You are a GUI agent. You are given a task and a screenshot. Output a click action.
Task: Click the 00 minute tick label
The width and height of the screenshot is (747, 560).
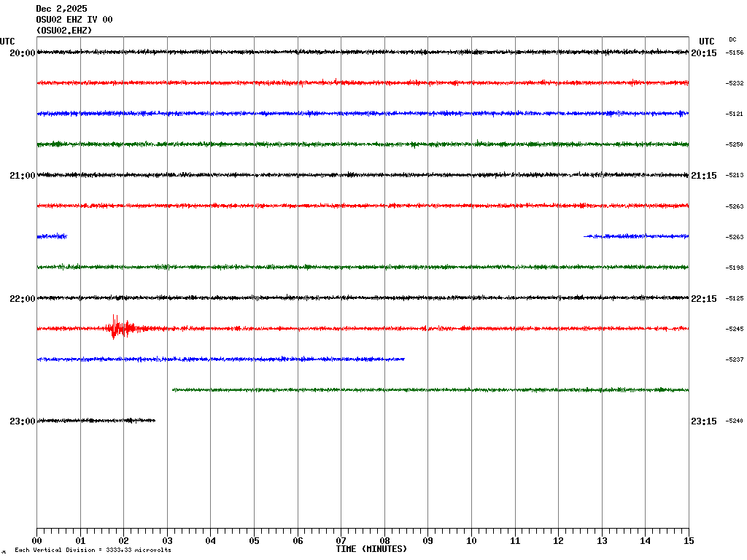coord(36,541)
